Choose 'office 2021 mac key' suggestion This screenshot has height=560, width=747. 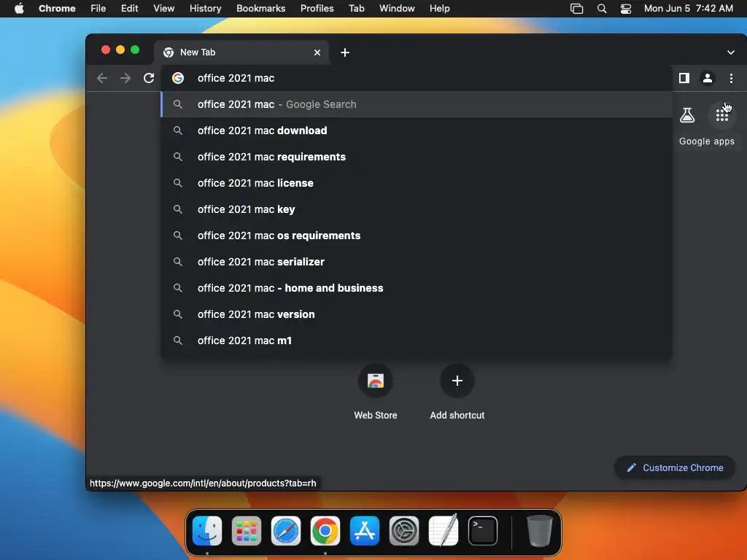coord(417,209)
